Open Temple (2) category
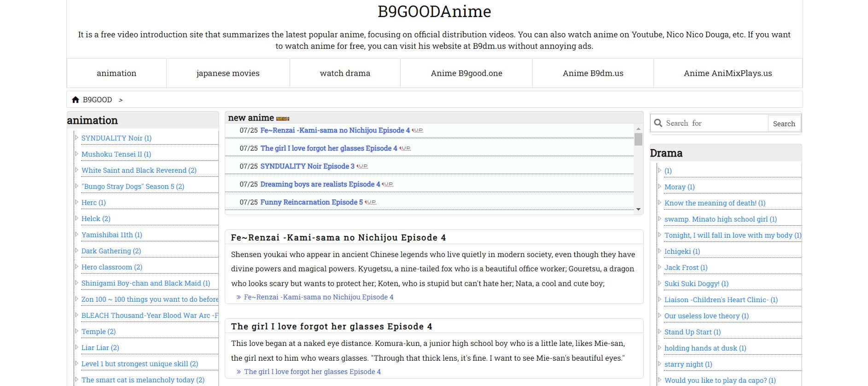 pyautogui.click(x=99, y=331)
